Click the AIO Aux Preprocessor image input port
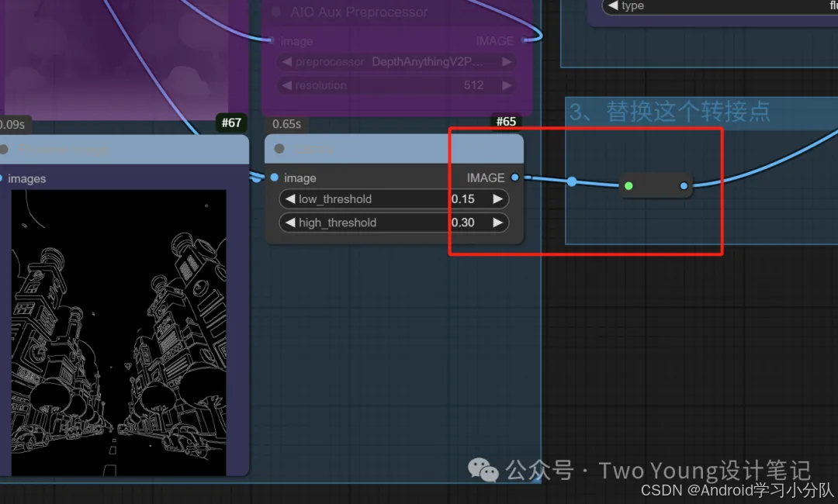 pos(272,40)
